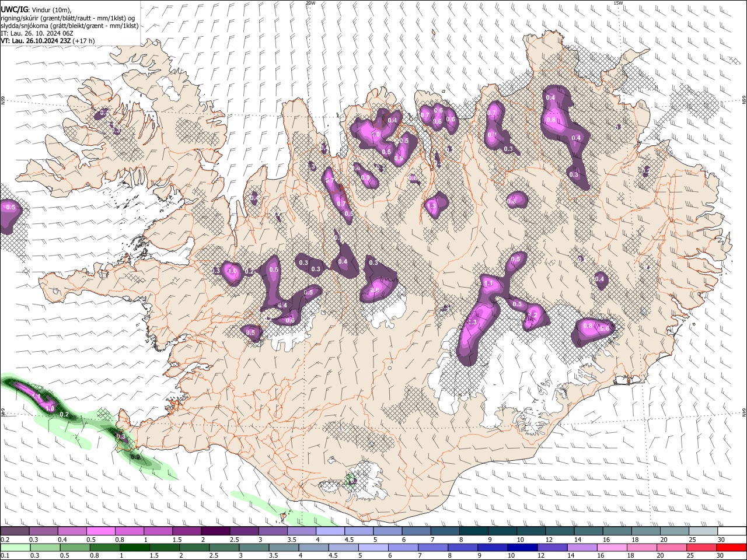Click the 'UWC/IG: Vindur (10m)' title line

tap(37, 10)
